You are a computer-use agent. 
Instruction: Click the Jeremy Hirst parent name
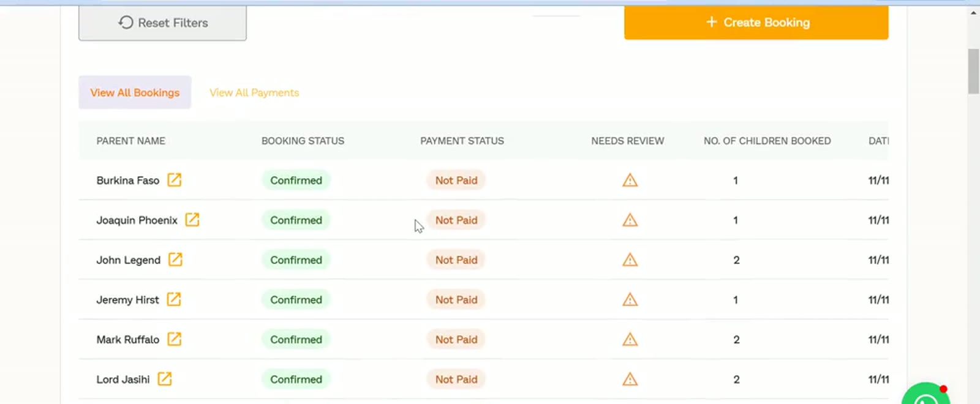tap(127, 300)
